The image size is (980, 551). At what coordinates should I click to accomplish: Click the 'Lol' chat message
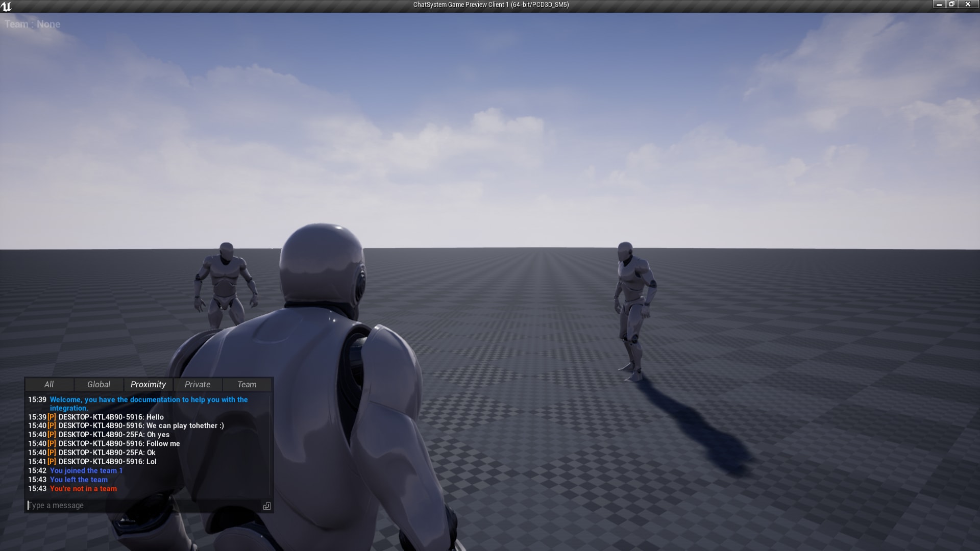click(x=152, y=461)
